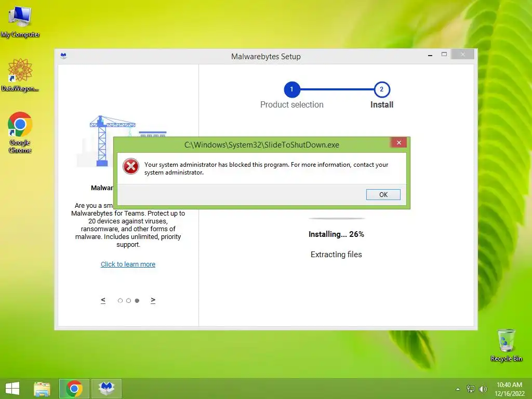This screenshot has height=399, width=532.
Task: Advance to the next slide with the right arrow
Action: pos(153,300)
